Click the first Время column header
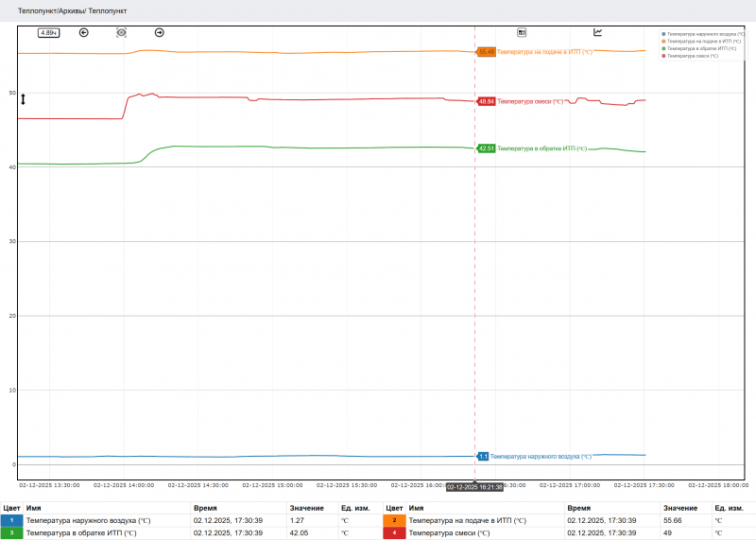Viewport: 756px width, 540px height. tap(205, 508)
